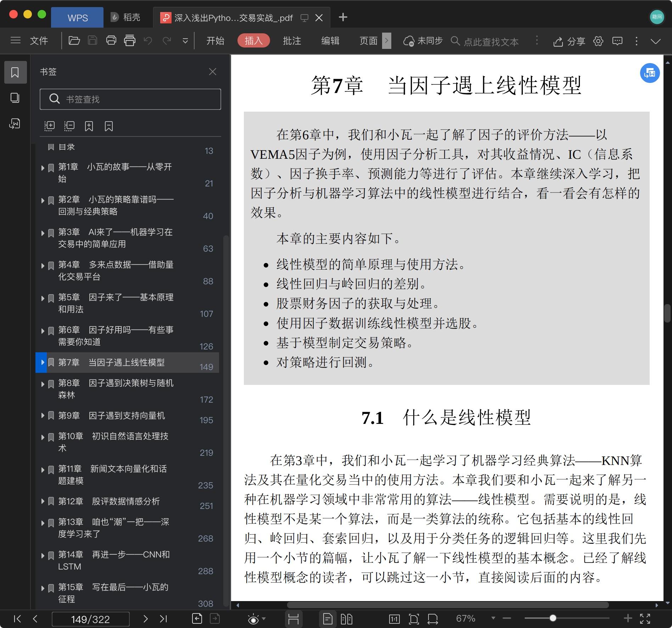
Task: Focus the 点此查找文本 search field
Action: pyautogui.click(x=491, y=41)
